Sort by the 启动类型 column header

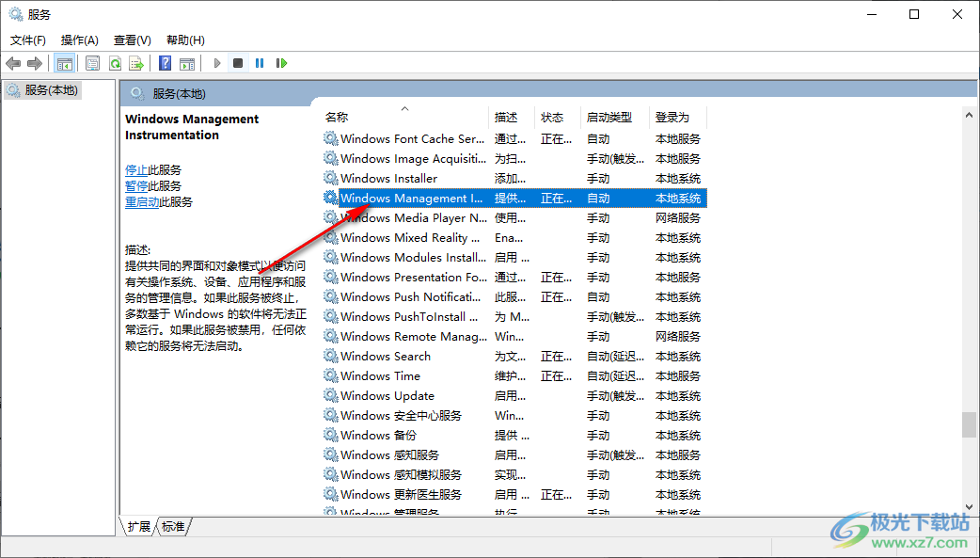tap(615, 117)
